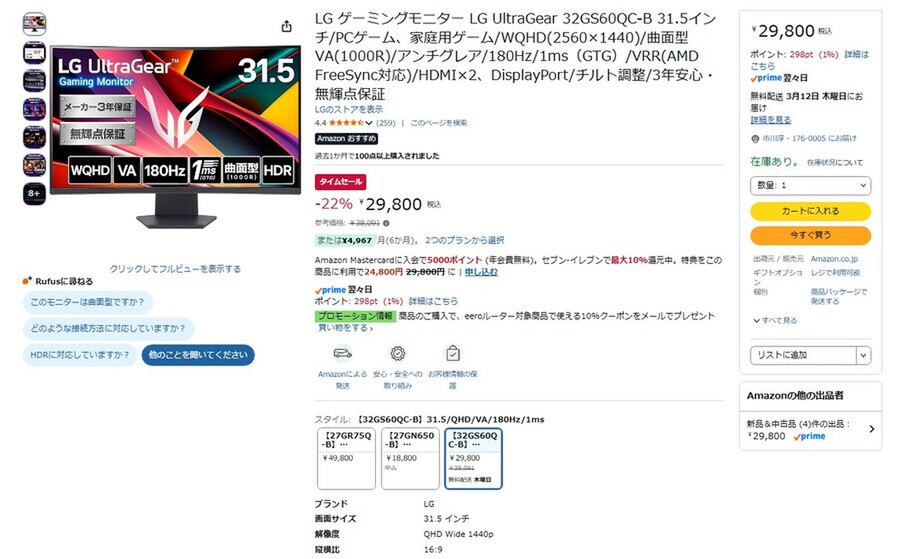Open the quantity dropdown

(810, 185)
